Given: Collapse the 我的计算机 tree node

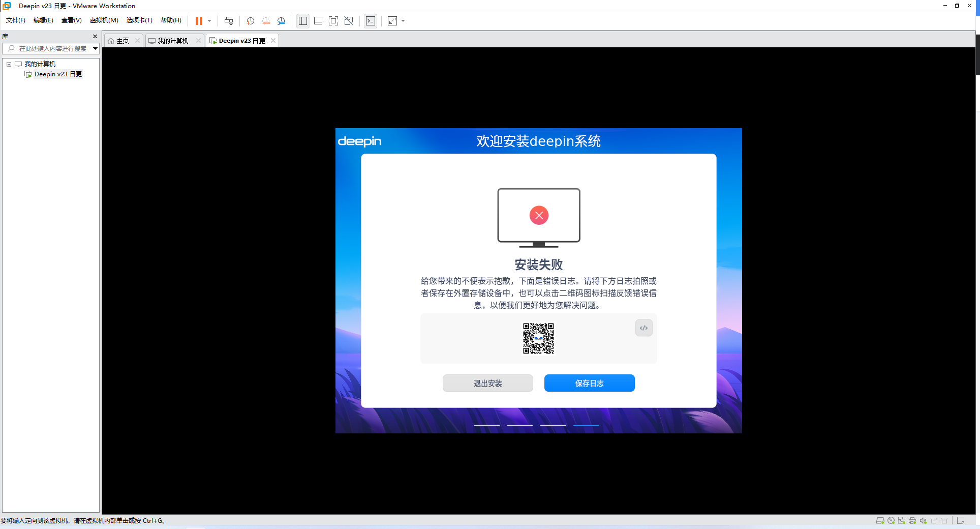Looking at the screenshot, I should 9,64.
